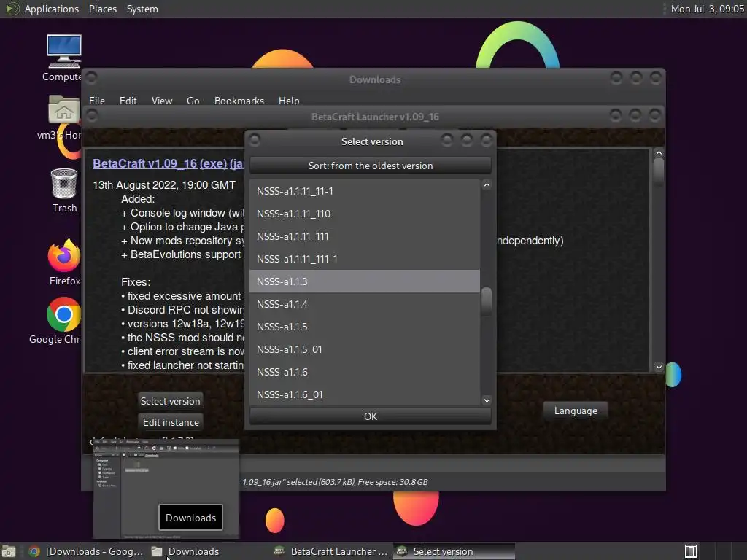Open the Places menu in top panel
747x560 pixels.
(102, 9)
